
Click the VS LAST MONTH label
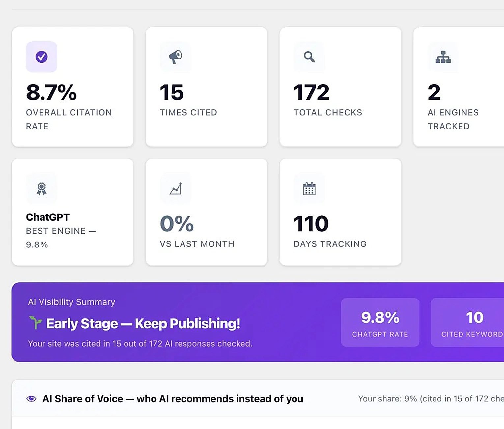tap(197, 244)
